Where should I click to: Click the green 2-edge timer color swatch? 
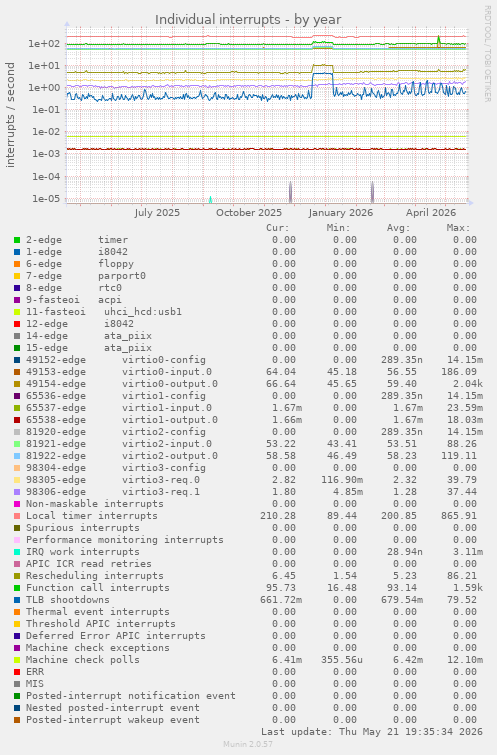coord(17,240)
